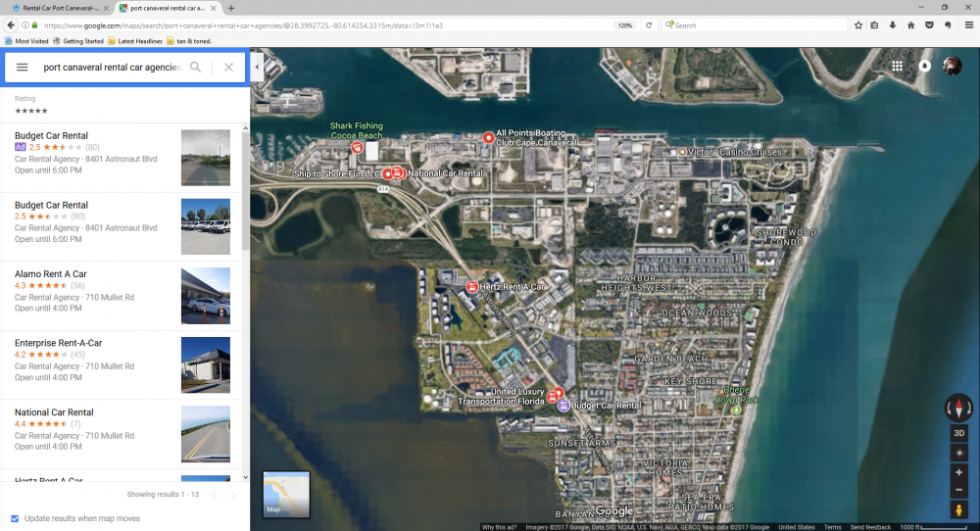Switch to 'Rental Car Port Caneveral' tab

[59, 8]
